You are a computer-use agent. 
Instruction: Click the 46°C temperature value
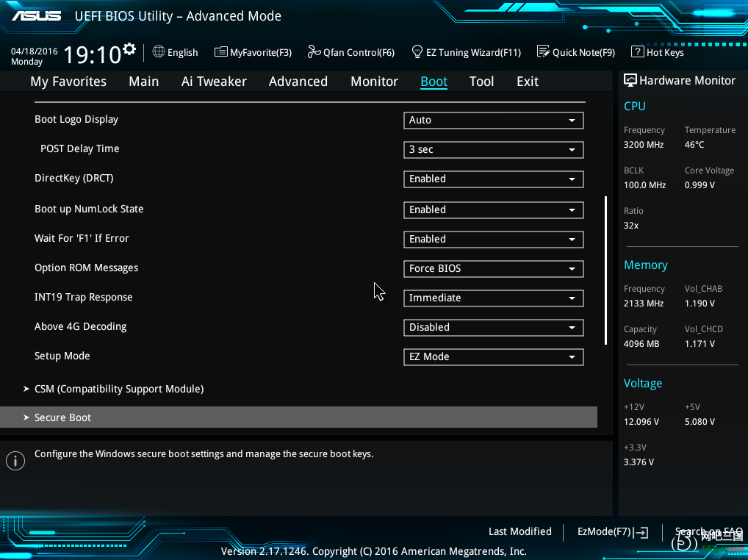pyautogui.click(x=694, y=145)
